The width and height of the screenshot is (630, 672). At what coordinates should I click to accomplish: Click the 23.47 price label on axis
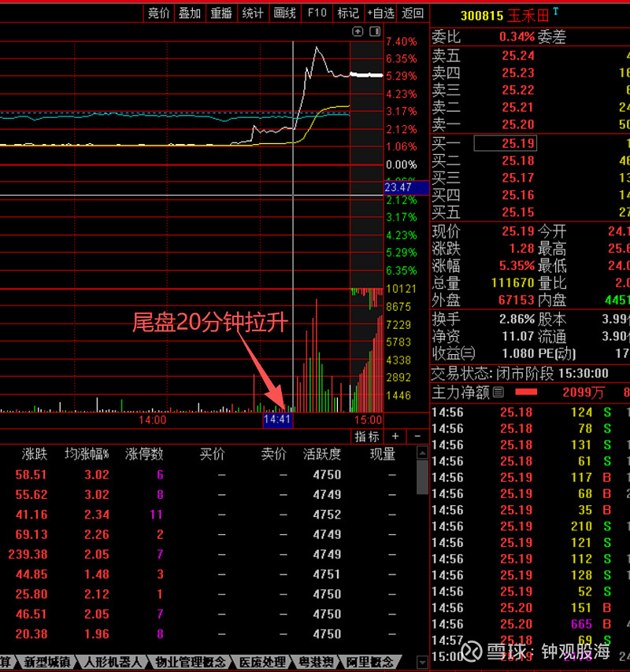click(406, 188)
